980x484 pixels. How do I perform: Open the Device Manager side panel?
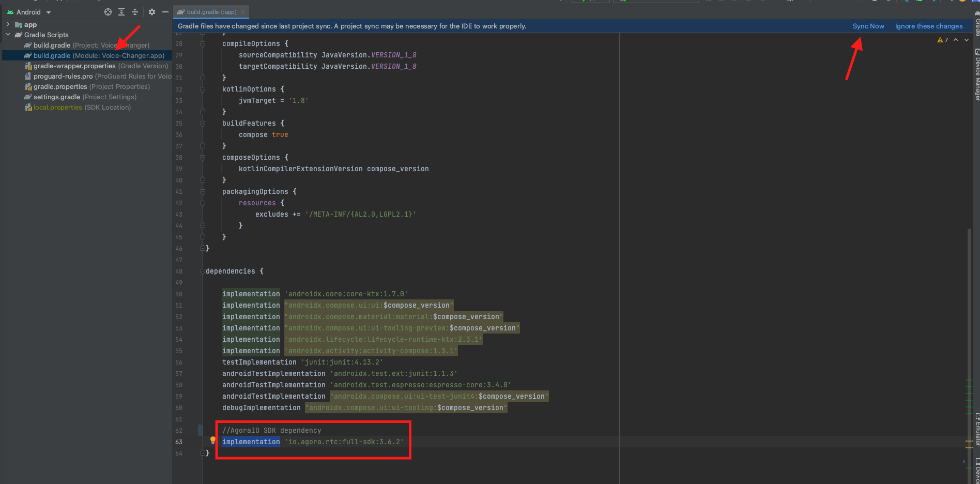(x=977, y=75)
